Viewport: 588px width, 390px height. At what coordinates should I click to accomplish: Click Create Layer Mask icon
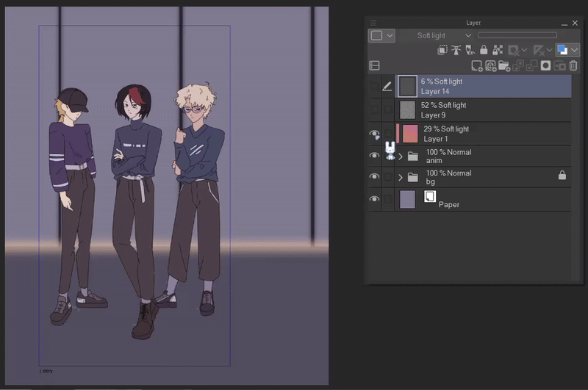click(545, 66)
